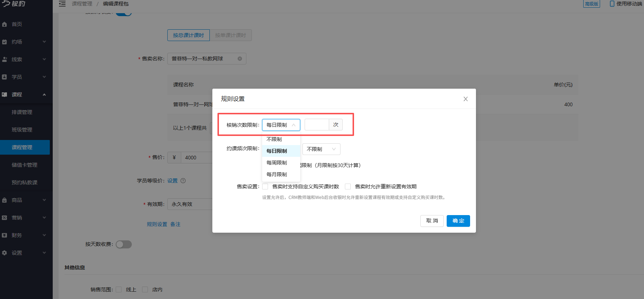This screenshot has height=299, width=644.
Task: Open the 备注 link
Action: pyautogui.click(x=175, y=224)
